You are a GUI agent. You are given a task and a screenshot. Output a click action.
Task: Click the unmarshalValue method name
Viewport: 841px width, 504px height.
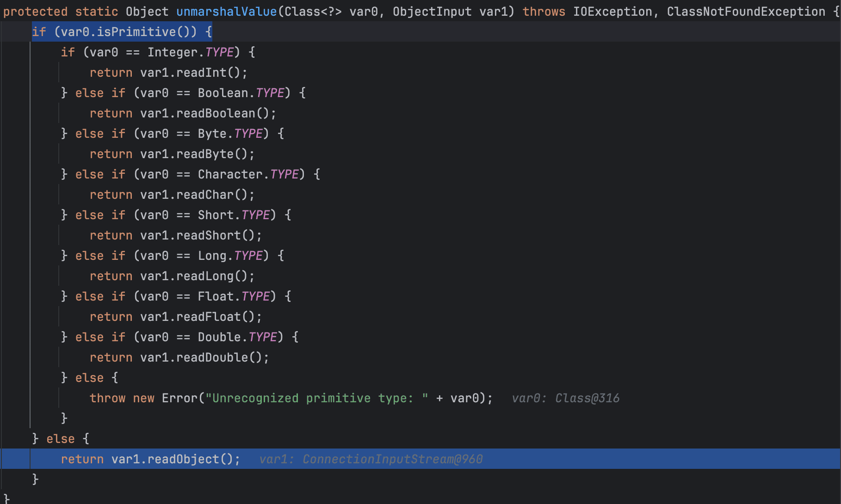227,12
